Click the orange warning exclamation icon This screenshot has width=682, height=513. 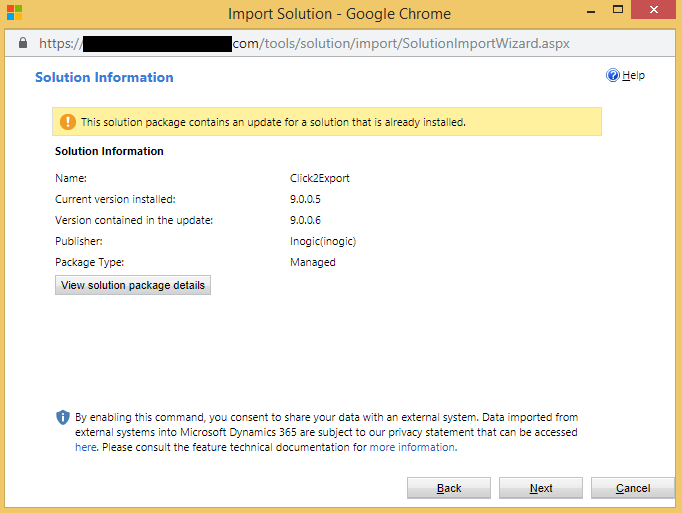[67, 122]
